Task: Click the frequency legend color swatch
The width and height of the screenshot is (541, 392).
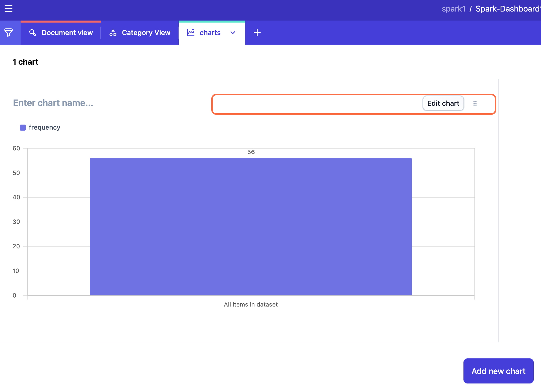Action: click(23, 128)
